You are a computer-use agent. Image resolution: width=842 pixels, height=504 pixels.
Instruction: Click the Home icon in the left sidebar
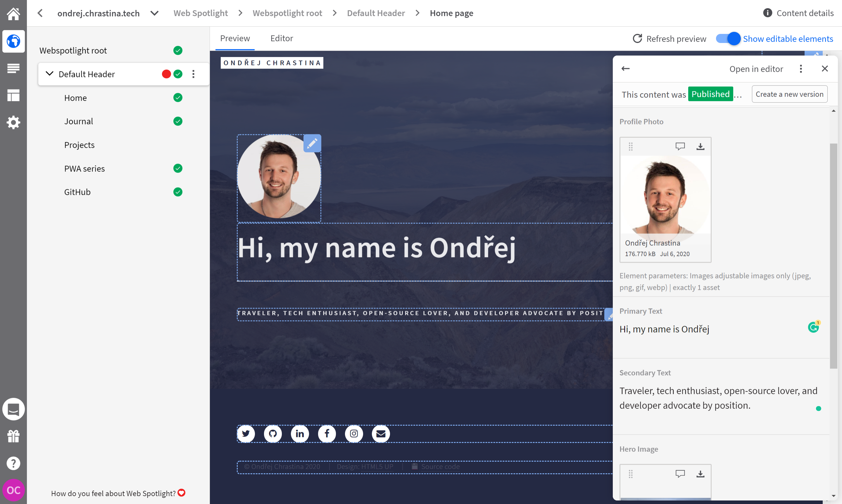[13, 13]
